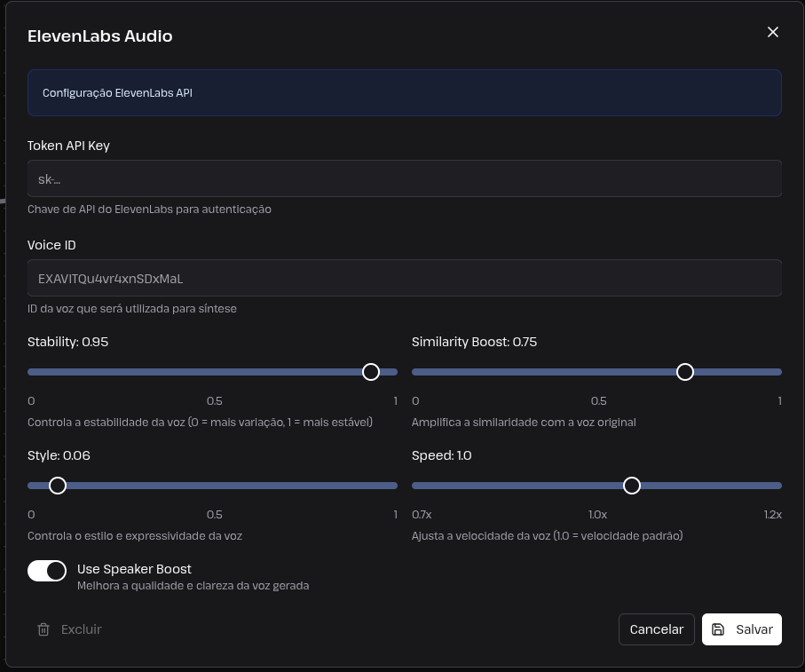Click the floppy disk icon on Salvar

click(x=718, y=629)
